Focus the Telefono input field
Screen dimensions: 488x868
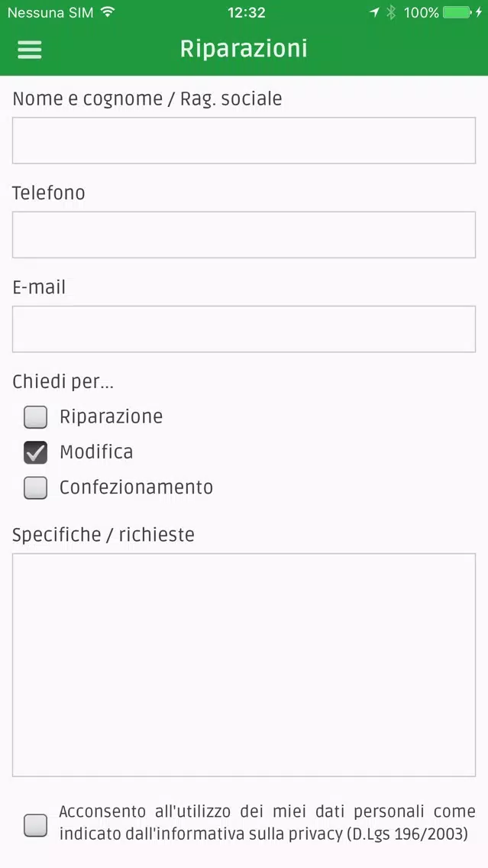tap(244, 235)
